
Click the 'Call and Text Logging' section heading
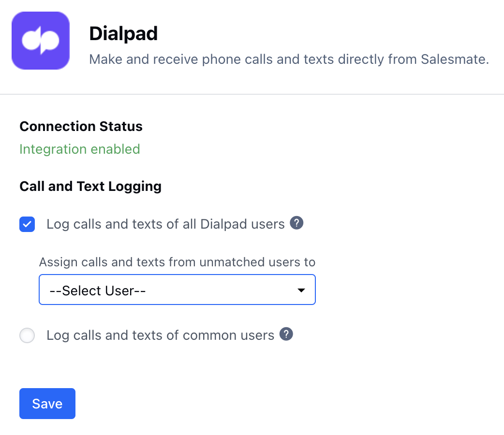click(90, 186)
